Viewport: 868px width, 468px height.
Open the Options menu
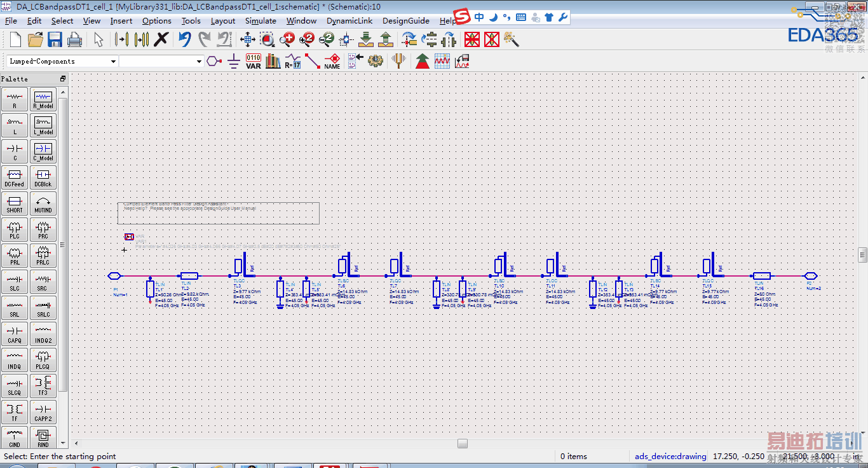tap(157, 20)
